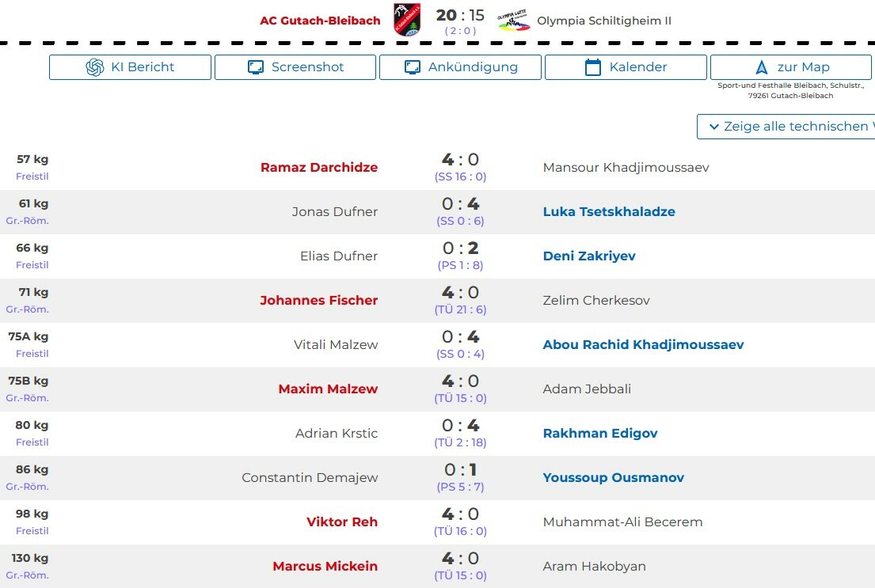The image size is (875, 588).
Task: Open Abou Rachid Khadjimoussaev profile
Action: click(x=644, y=345)
